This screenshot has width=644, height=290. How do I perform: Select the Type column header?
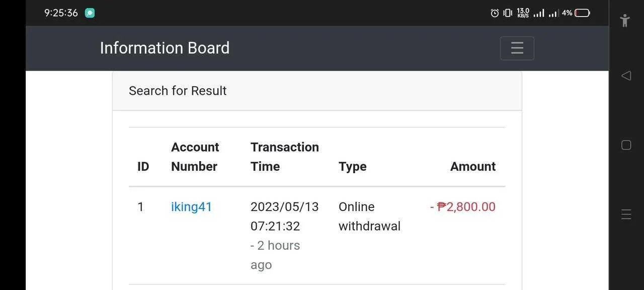(352, 167)
